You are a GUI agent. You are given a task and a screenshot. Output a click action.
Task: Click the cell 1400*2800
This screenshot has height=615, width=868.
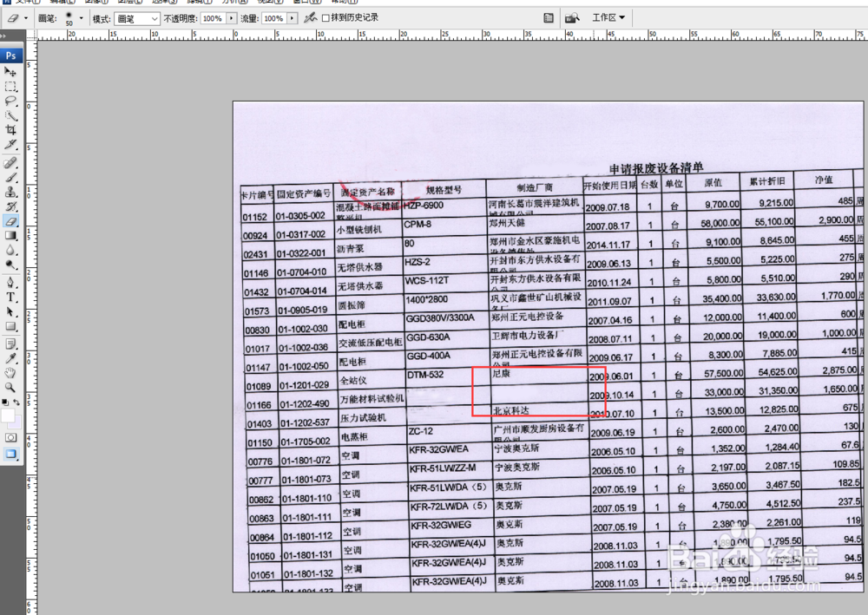tap(426, 299)
